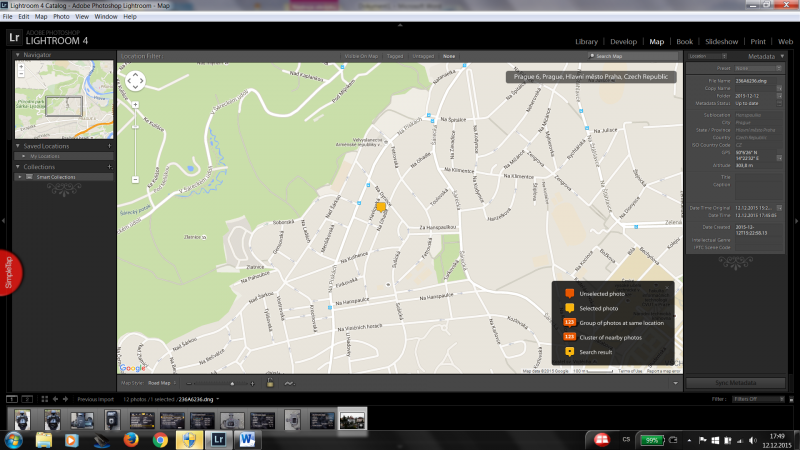Expand the My Locations folder

click(23, 156)
